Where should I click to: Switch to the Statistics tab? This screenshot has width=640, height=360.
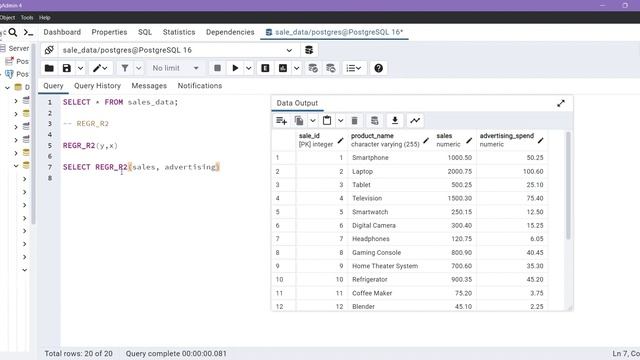[179, 32]
